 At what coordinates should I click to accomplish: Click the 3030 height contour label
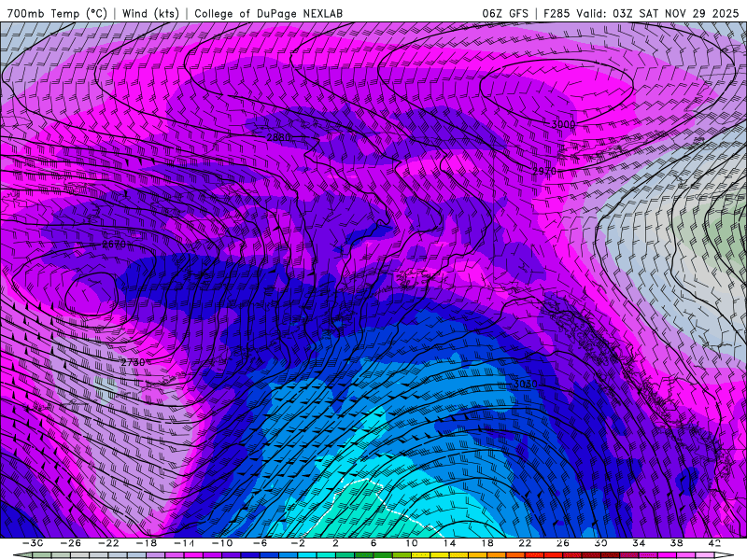(x=526, y=384)
